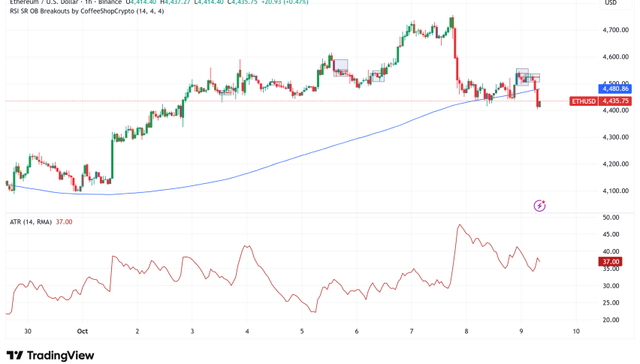The width and height of the screenshot is (640, 364).
Task: Select the breakout box near Oct 5 high
Action: [340, 67]
